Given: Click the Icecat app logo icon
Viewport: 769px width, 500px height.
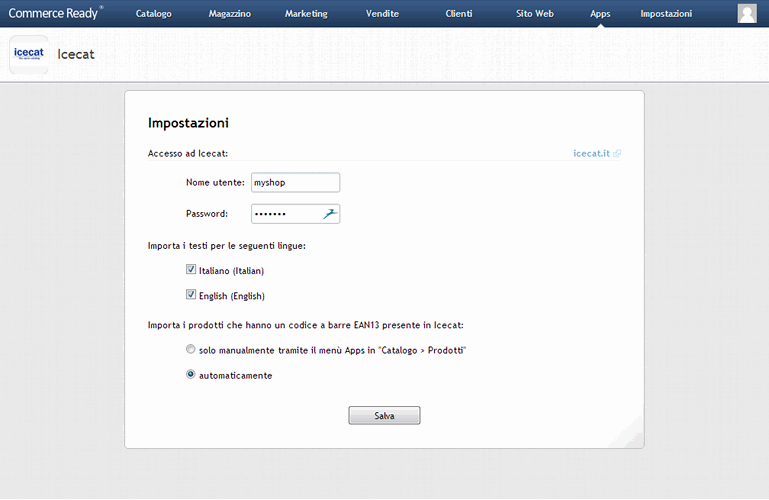Looking at the screenshot, I should (x=29, y=54).
